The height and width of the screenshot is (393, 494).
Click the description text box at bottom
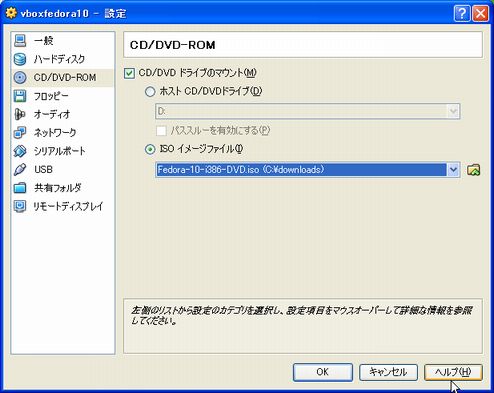pos(303,326)
